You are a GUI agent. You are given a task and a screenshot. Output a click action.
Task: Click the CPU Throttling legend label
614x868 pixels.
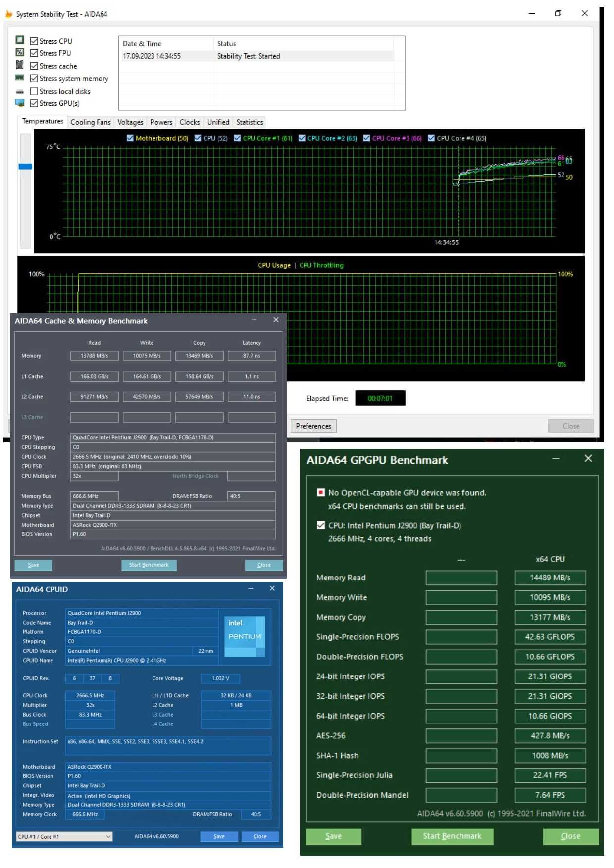pos(321,265)
